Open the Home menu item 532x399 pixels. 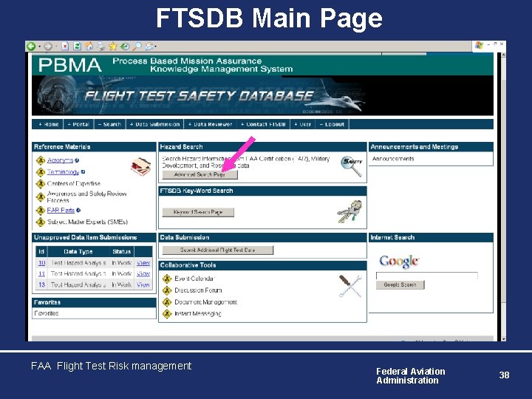48,124
